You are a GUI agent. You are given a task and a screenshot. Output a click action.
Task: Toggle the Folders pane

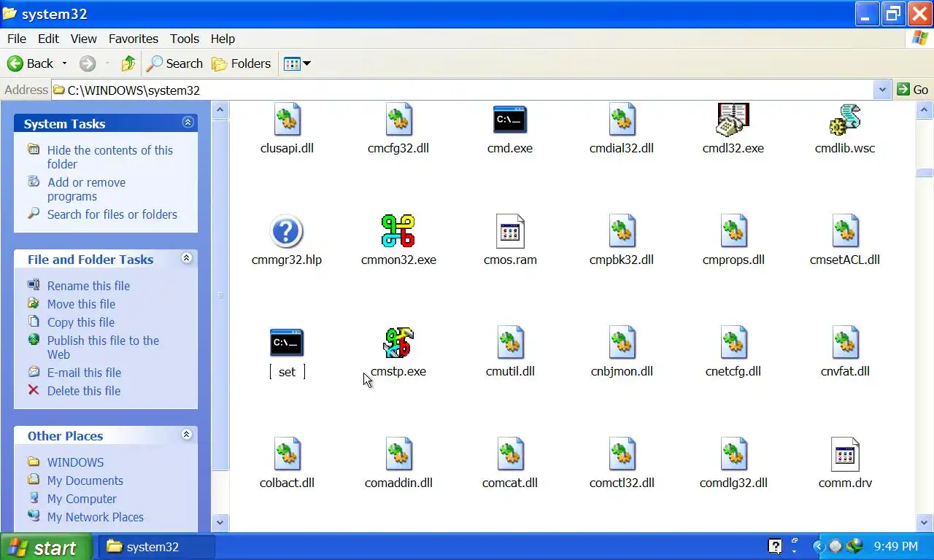[241, 63]
